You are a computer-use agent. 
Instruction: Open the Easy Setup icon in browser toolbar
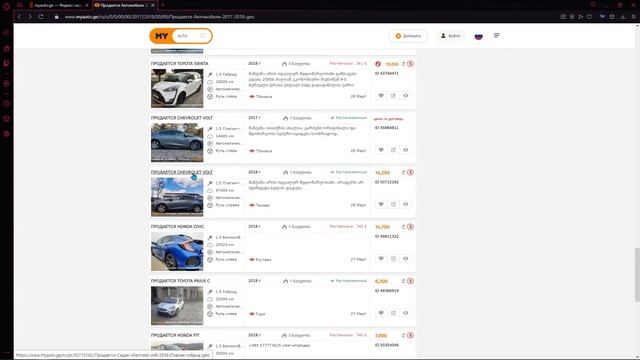click(633, 17)
